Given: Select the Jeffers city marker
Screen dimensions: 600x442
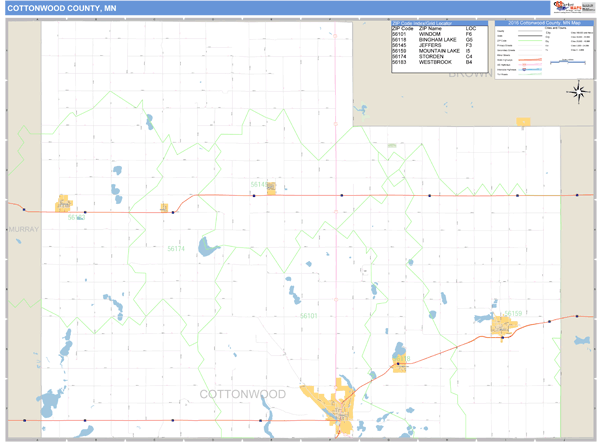Looking at the screenshot, I should [270, 186].
